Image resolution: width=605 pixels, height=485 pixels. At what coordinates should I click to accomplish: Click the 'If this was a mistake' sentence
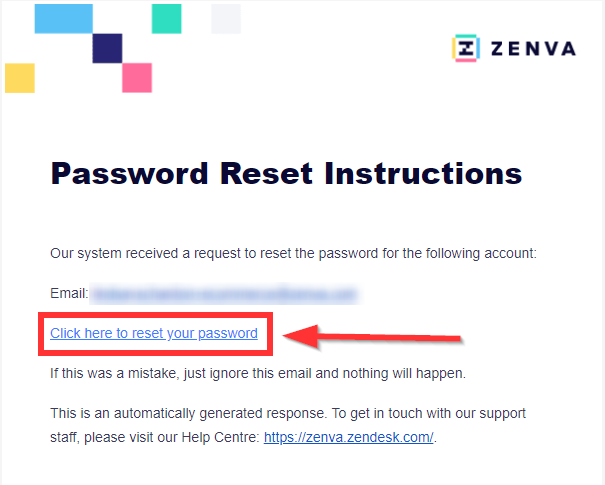point(258,373)
